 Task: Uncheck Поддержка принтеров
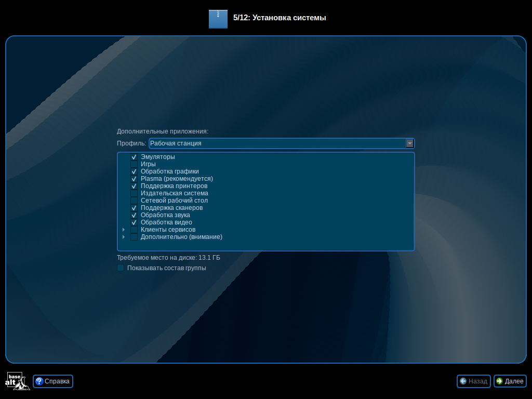[134, 185]
